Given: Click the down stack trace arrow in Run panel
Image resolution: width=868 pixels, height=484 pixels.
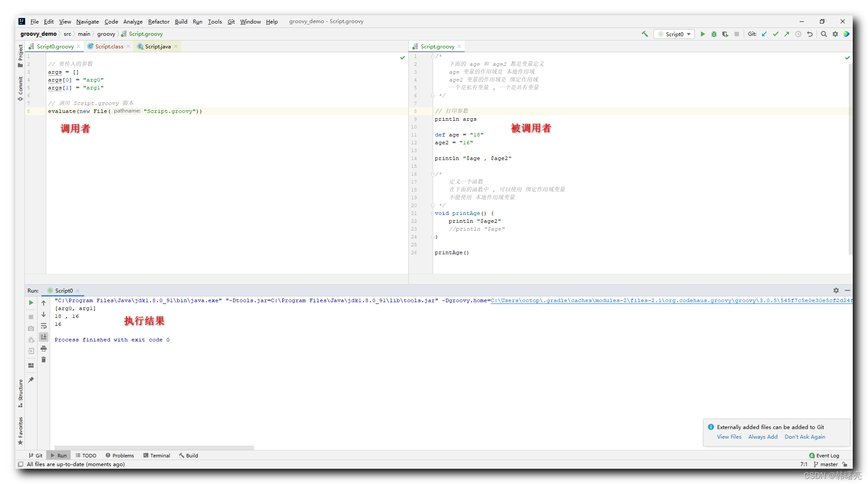Looking at the screenshot, I should pyautogui.click(x=44, y=314).
